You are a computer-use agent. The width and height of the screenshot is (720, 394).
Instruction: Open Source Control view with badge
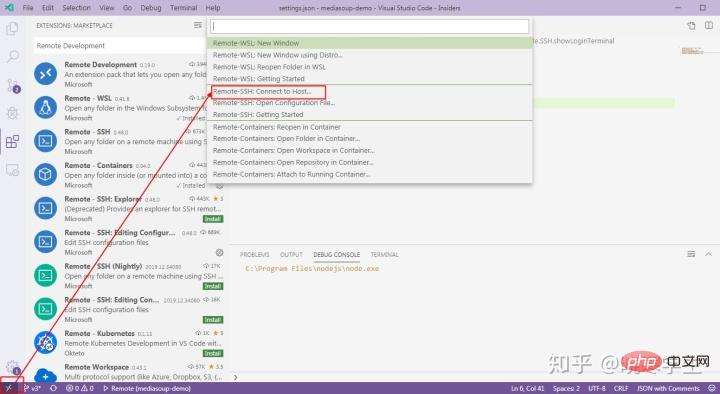coord(13,85)
